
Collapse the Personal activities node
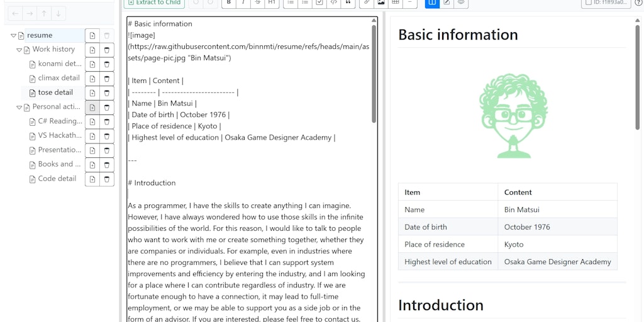coord(19,108)
